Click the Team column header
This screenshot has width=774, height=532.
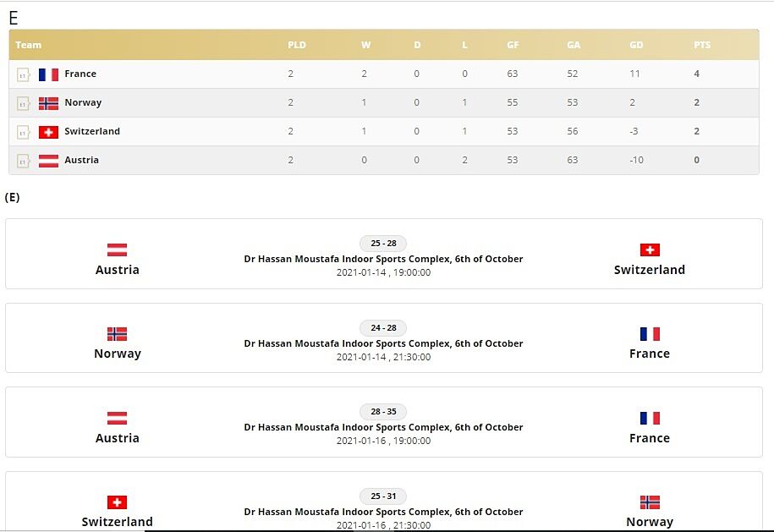click(x=28, y=45)
